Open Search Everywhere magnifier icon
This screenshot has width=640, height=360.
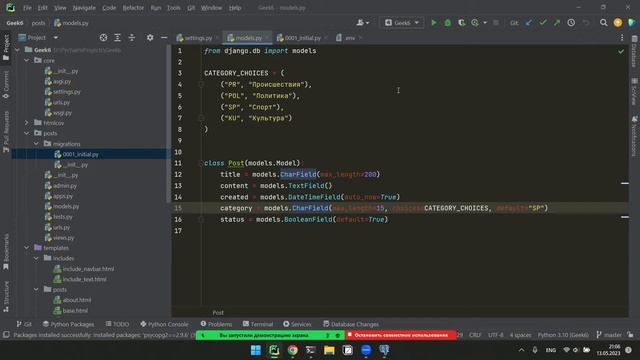click(x=603, y=23)
